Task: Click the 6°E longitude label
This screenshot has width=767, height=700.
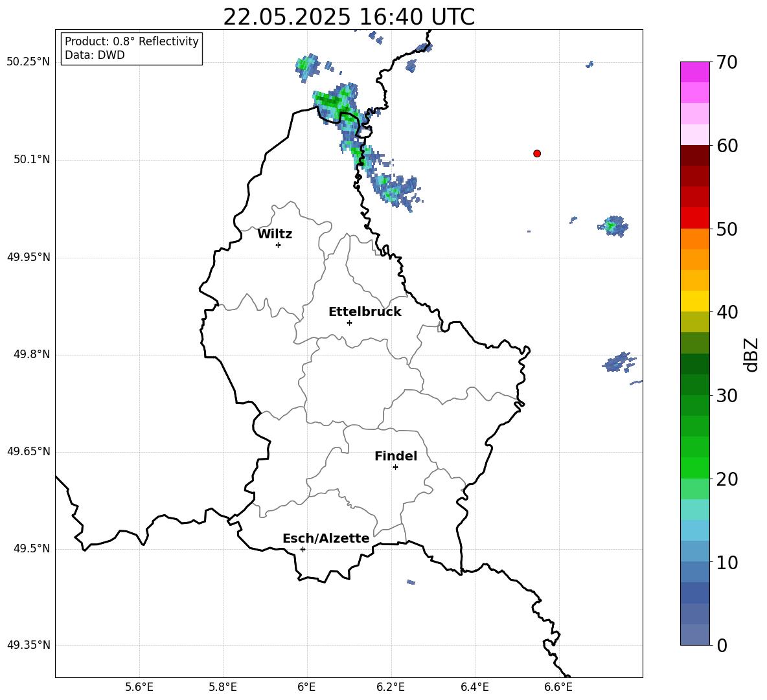Action: click(x=306, y=687)
